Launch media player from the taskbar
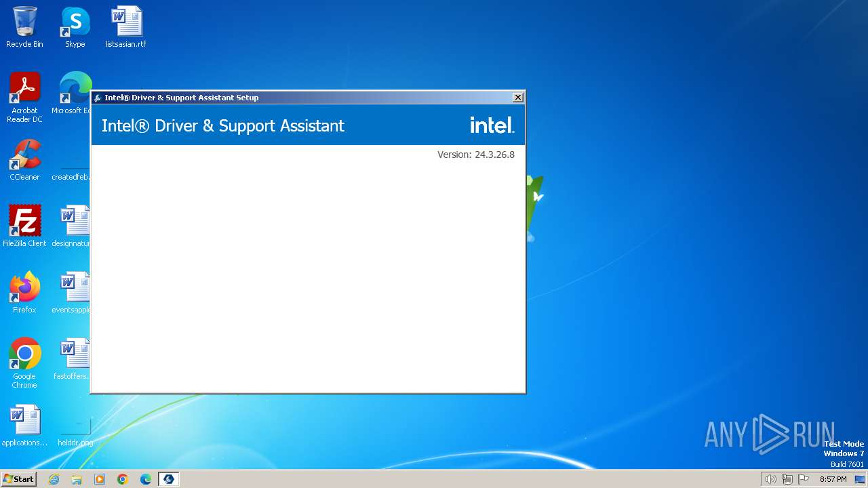This screenshot has width=868, height=488. (100, 479)
